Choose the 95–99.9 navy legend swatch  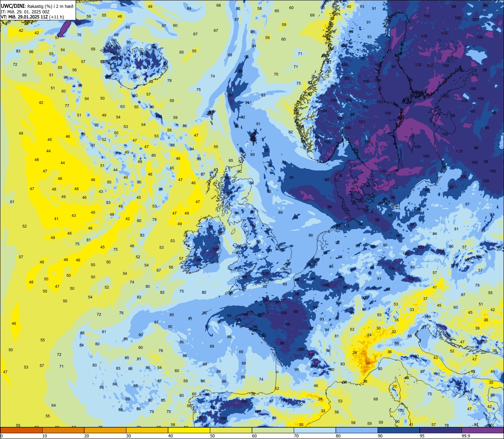pyautogui.click(x=441, y=430)
